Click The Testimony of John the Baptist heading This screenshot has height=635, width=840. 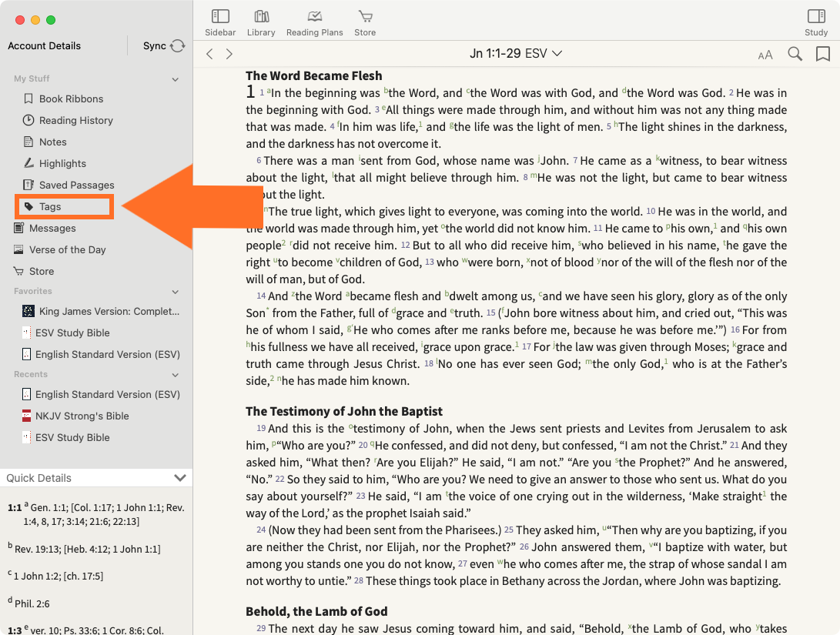344,411
